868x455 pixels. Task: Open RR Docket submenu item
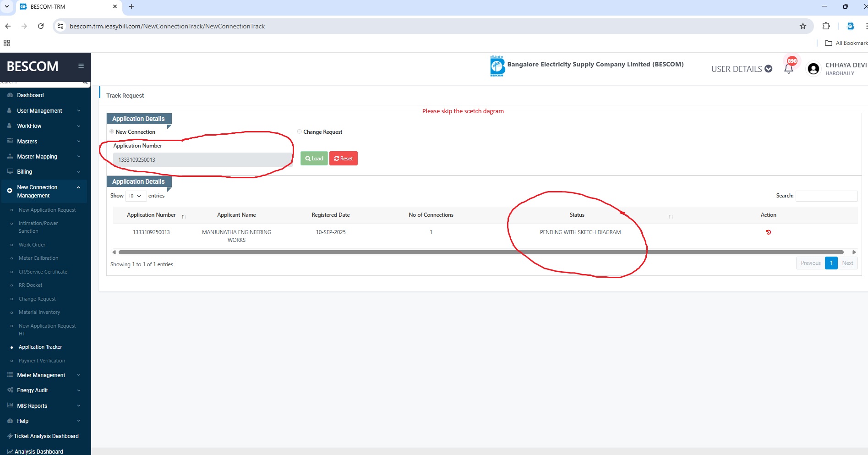[x=30, y=285]
